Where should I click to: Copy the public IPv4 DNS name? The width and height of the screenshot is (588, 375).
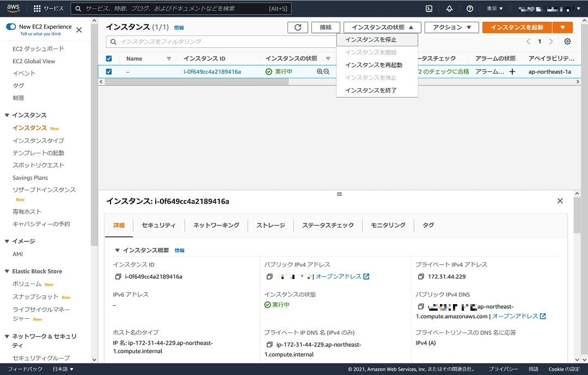pyautogui.click(x=421, y=307)
